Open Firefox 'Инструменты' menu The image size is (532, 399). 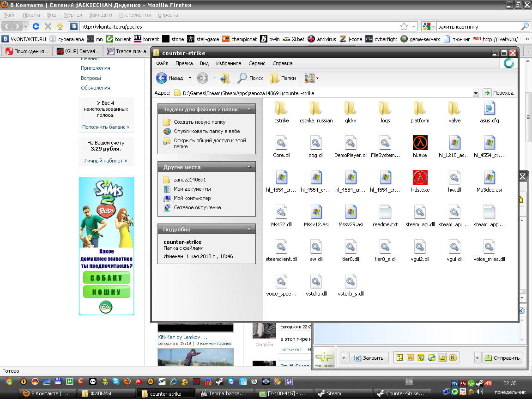[x=135, y=15]
